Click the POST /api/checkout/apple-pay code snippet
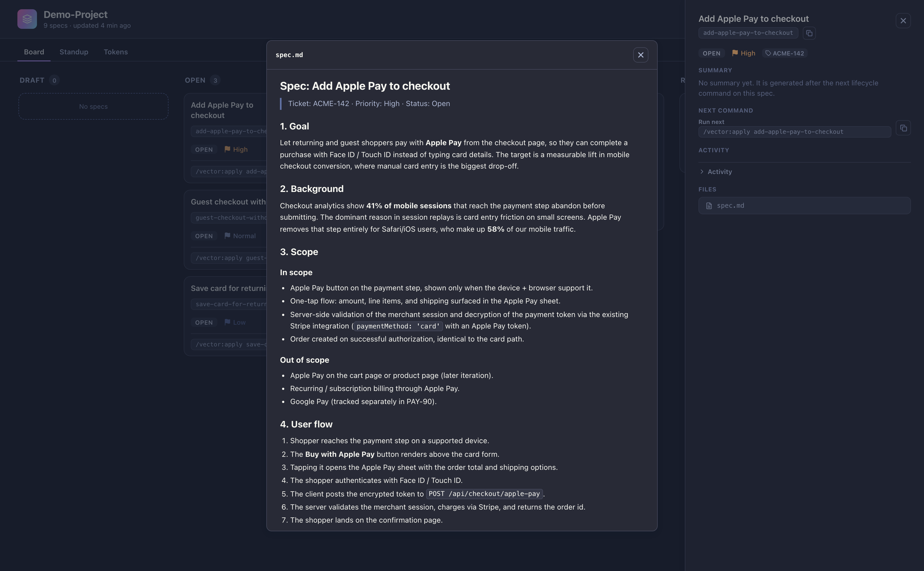Screen dimensions: 924x571 pos(484,494)
